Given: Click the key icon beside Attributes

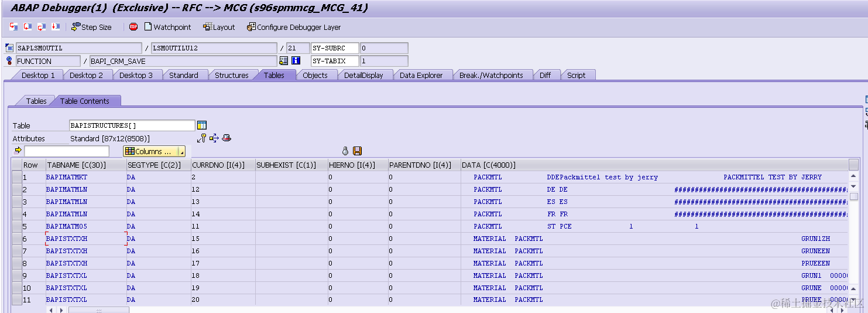Looking at the screenshot, I should coord(202,138).
